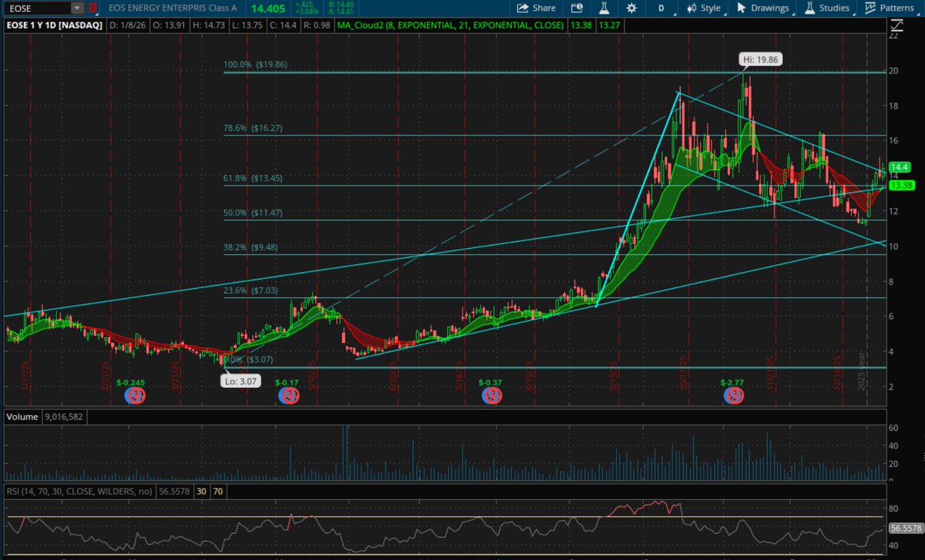Click the 23.6% ($7.03) Fibonacci label

[x=251, y=290]
